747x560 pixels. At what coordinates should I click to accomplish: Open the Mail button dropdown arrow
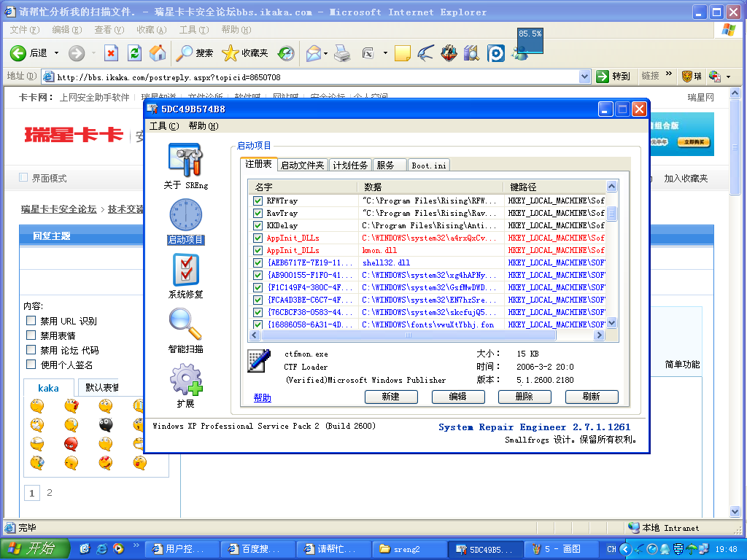pyautogui.click(x=326, y=52)
